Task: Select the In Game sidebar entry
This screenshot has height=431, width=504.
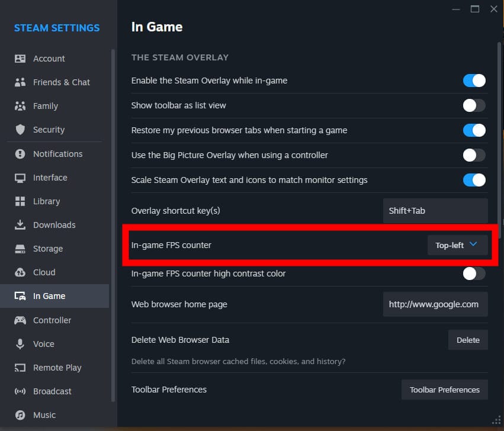Action: pyautogui.click(x=54, y=296)
